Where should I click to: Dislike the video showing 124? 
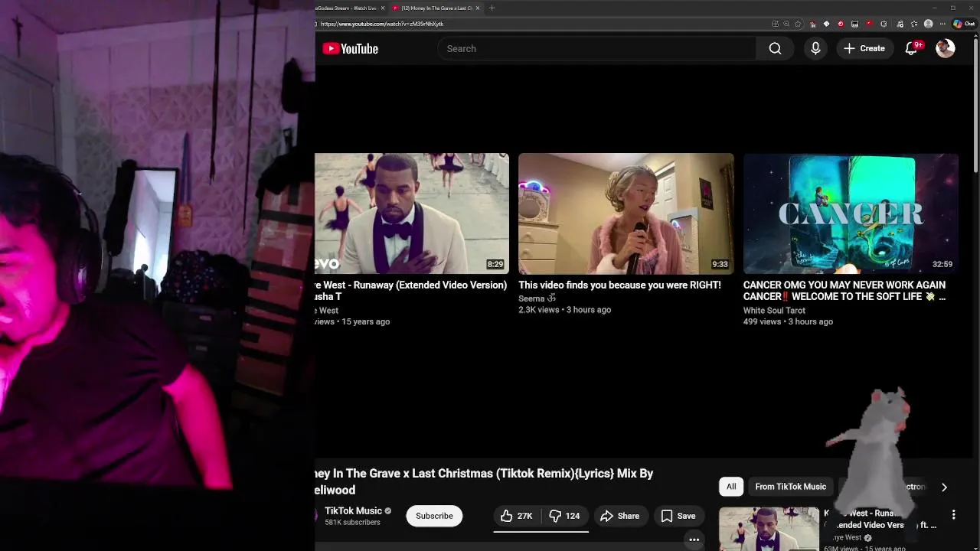565,516
